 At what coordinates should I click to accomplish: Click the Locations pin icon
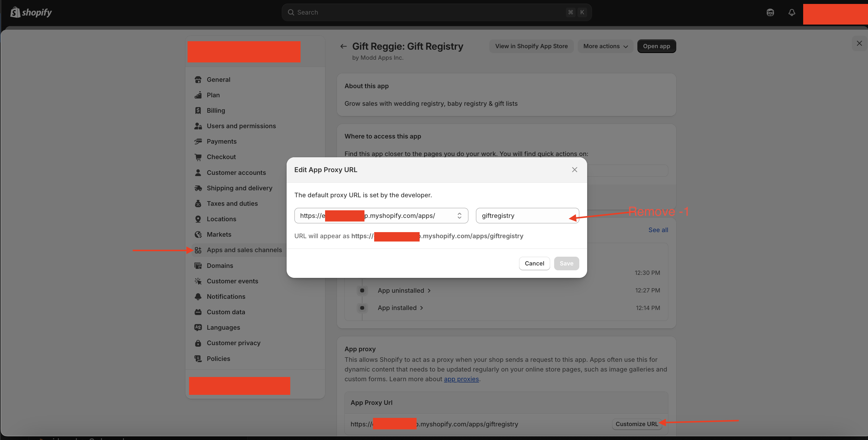(198, 219)
